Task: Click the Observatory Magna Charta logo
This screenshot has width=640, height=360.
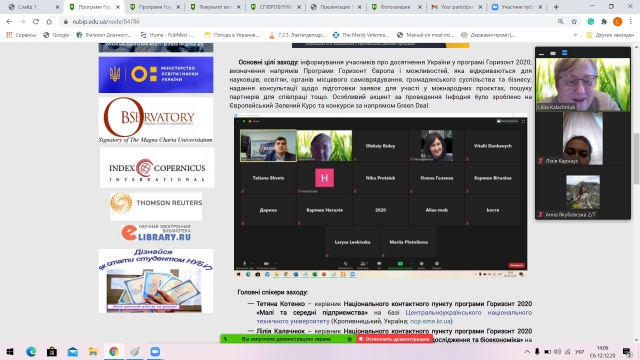Action: pyautogui.click(x=156, y=120)
